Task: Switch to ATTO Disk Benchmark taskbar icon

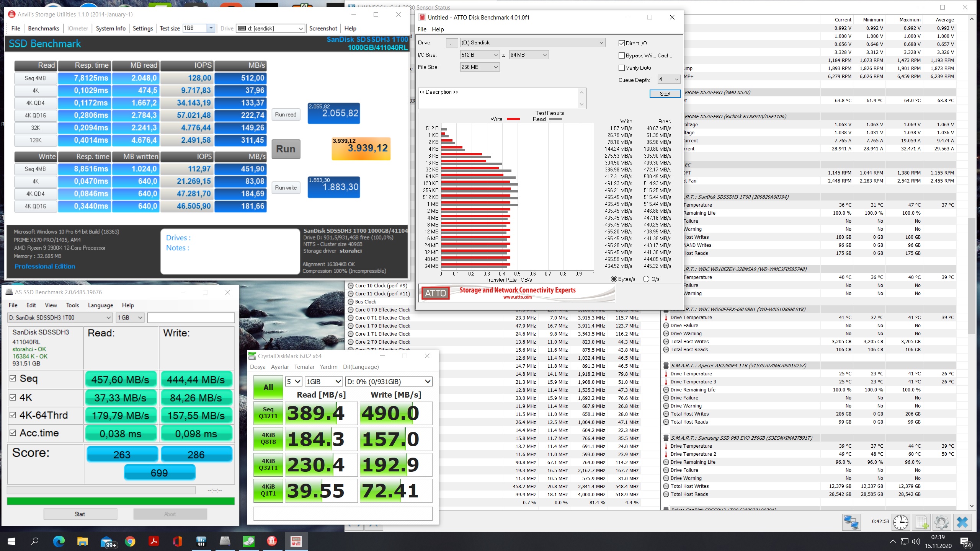Action: [296, 541]
